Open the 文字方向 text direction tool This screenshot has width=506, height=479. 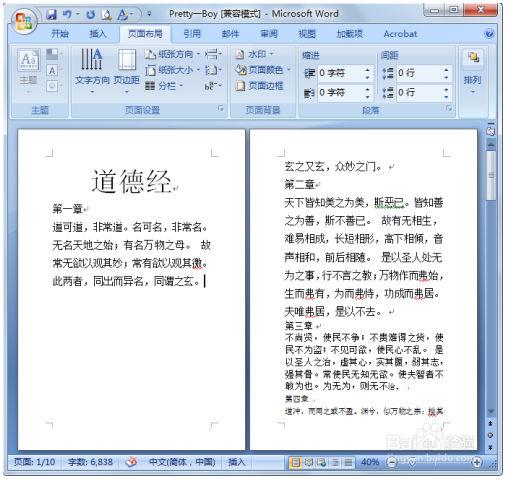(x=92, y=71)
